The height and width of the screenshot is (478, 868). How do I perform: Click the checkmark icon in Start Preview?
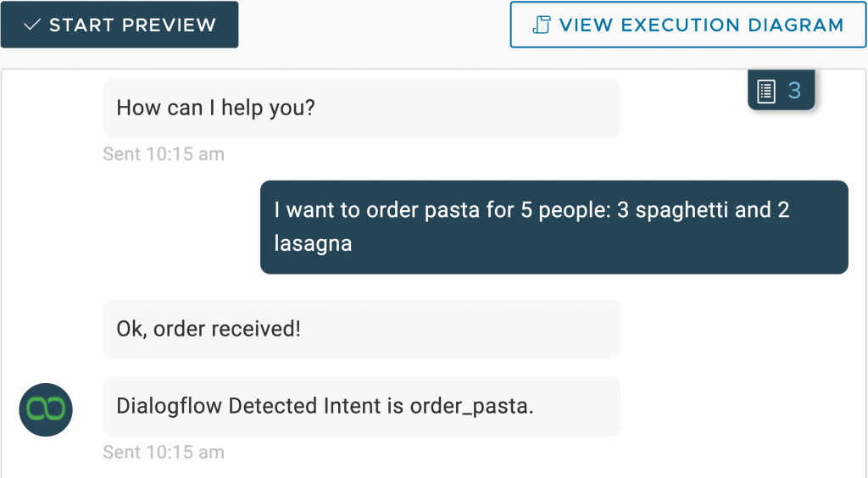pyautogui.click(x=32, y=25)
